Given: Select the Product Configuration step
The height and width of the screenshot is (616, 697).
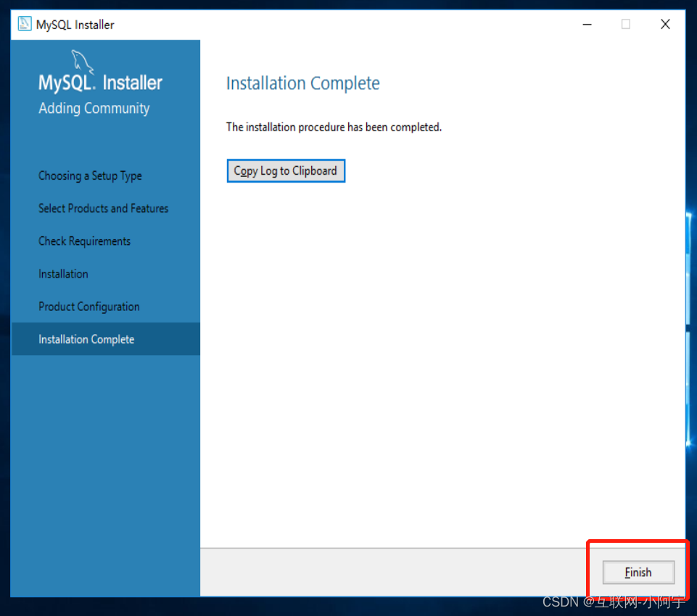Looking at the screenshot, I should pyautogui.click(x=88, y=307).
